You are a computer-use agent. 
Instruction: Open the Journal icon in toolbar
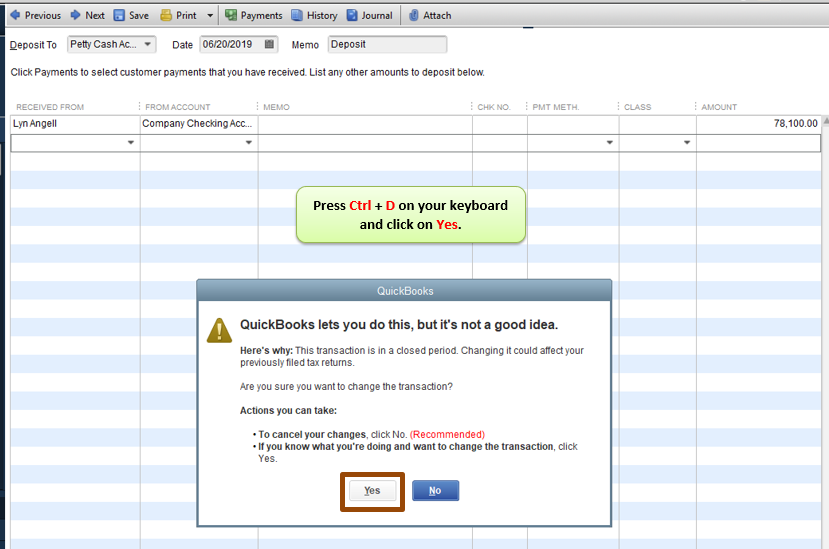click(x=352, y=15)
